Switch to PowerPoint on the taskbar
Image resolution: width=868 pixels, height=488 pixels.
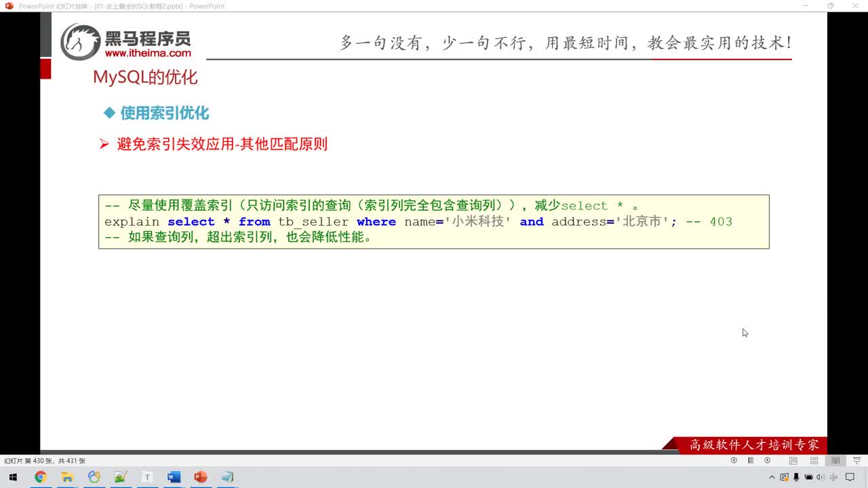200,477
